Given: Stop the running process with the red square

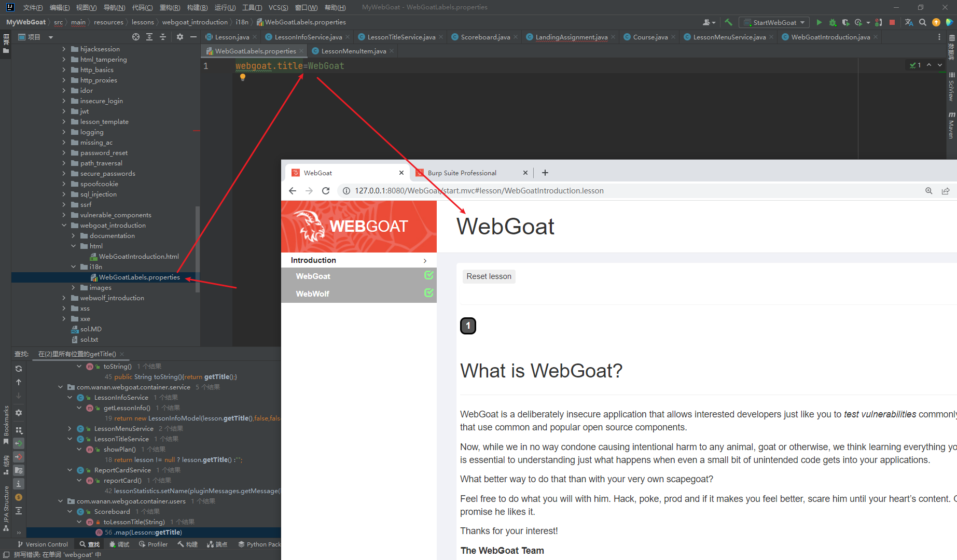Looking at the screenshot, I should [x=892, y=22].
